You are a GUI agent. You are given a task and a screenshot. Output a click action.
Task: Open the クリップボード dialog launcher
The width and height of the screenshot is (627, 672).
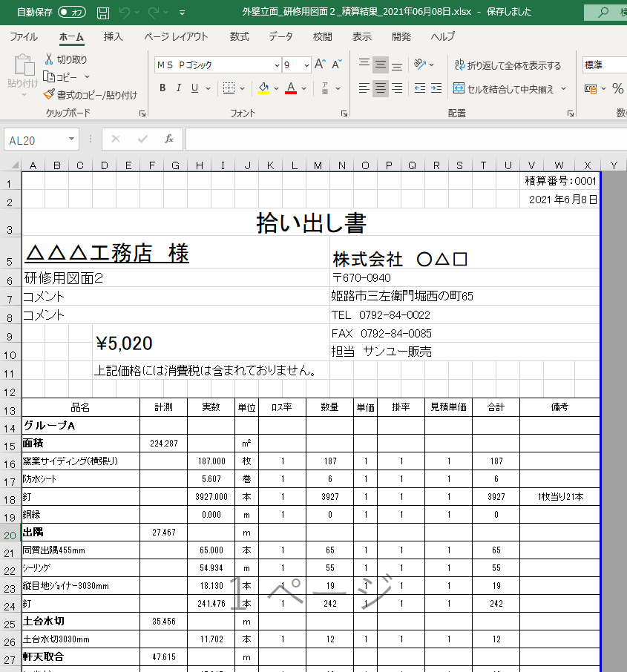pyautogui.click(x=142, y=113)
